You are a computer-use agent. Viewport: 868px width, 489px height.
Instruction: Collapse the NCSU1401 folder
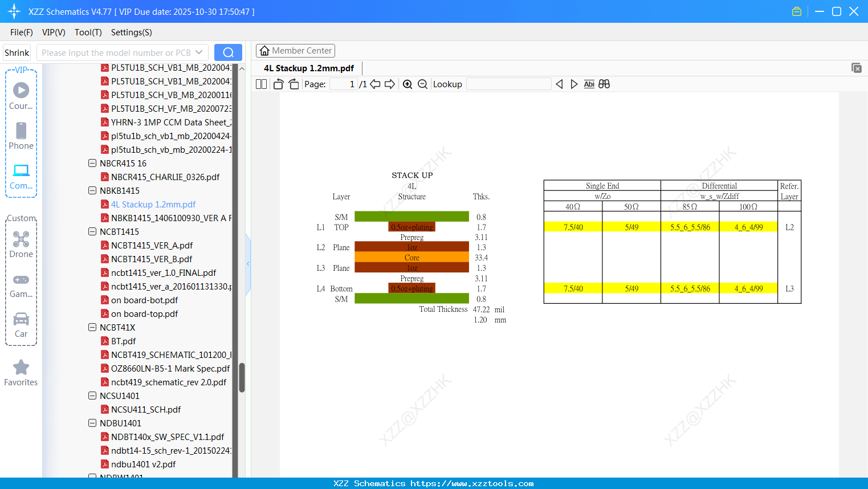tap(92, 396)
